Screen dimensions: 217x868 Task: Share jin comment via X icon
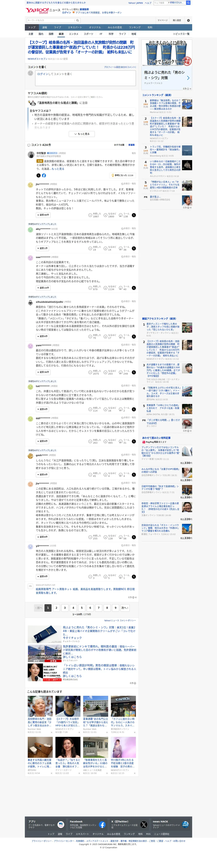tap(134, 215)
